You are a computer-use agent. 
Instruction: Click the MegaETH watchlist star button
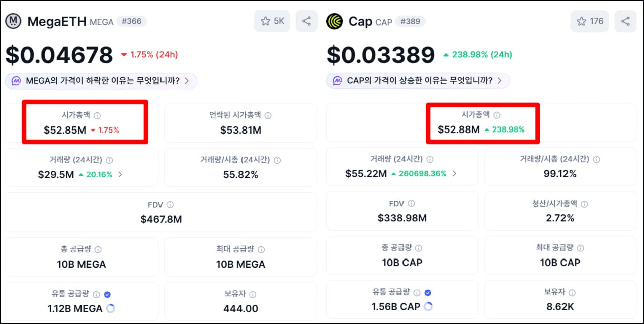(x=272, y=21)
